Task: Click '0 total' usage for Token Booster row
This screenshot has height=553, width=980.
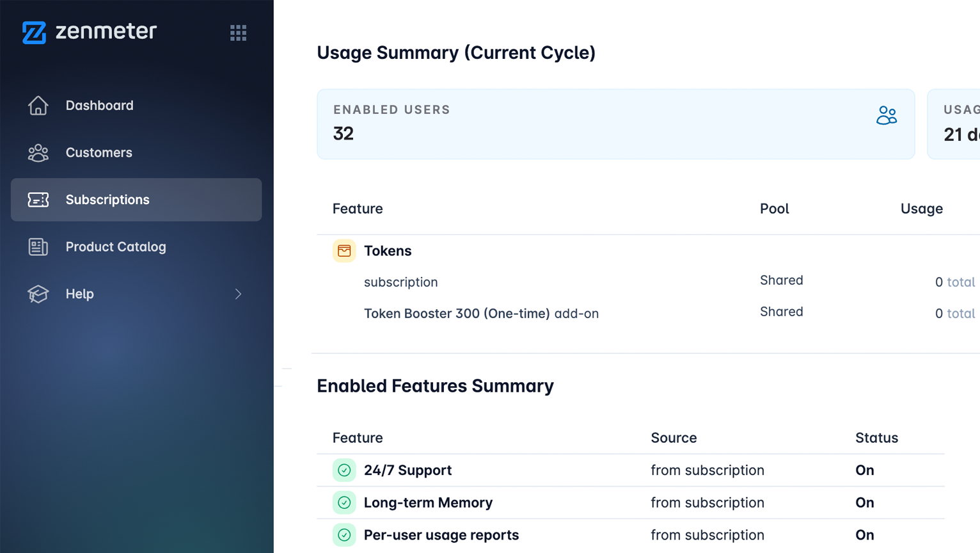Action: [x=955, y=314]
